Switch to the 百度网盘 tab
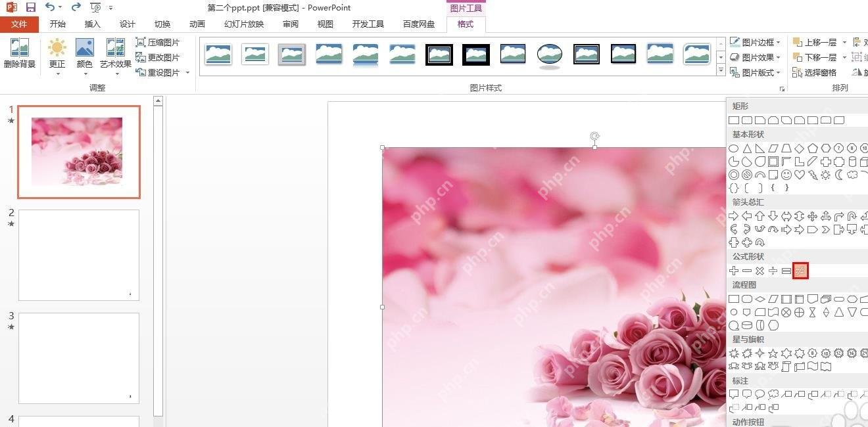Image resolution: width=868 pixels, height=427 pixels. [x=419, y=24]
